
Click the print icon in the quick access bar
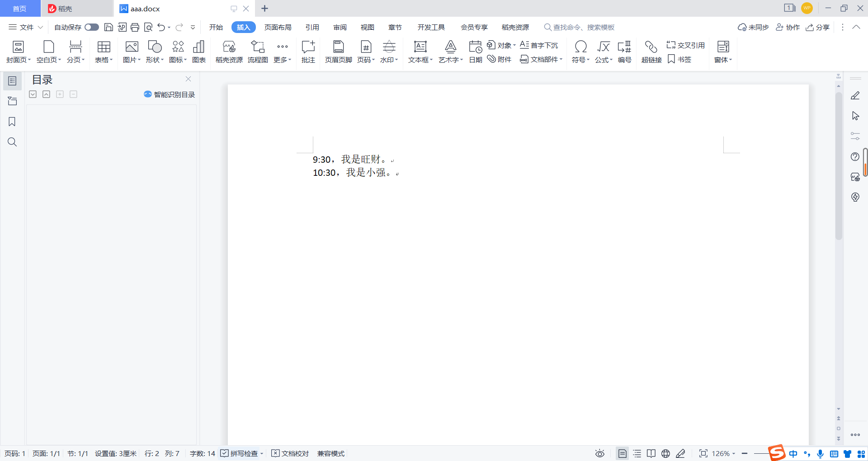[135, 27]
